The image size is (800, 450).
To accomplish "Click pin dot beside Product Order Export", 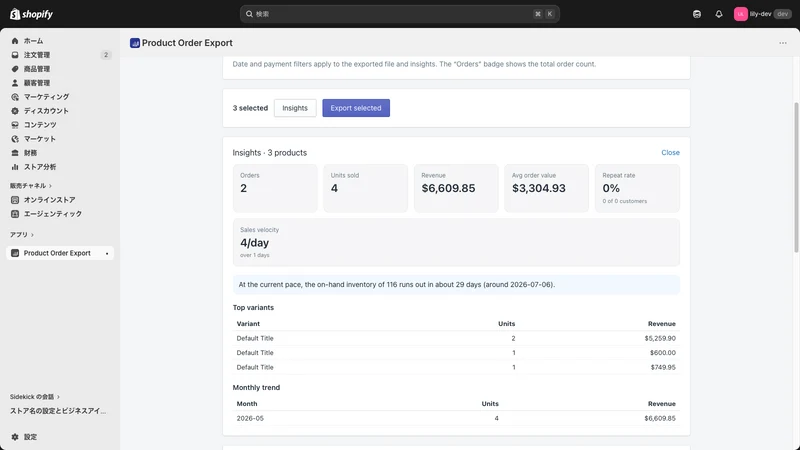I will tap(107, 254).
